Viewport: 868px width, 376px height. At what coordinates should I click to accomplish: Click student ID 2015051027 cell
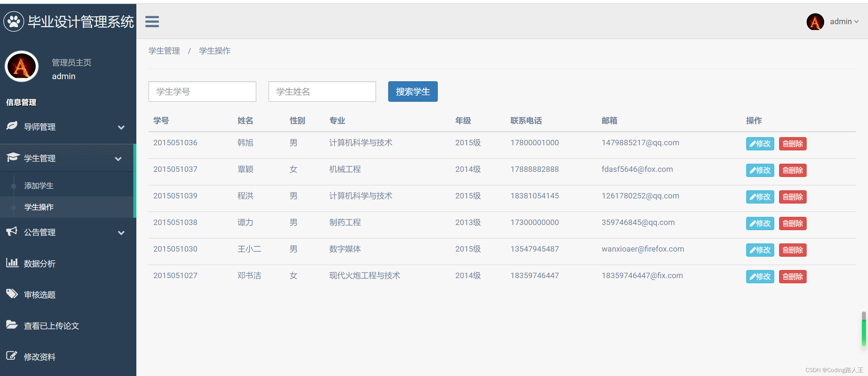click(175, 276)
